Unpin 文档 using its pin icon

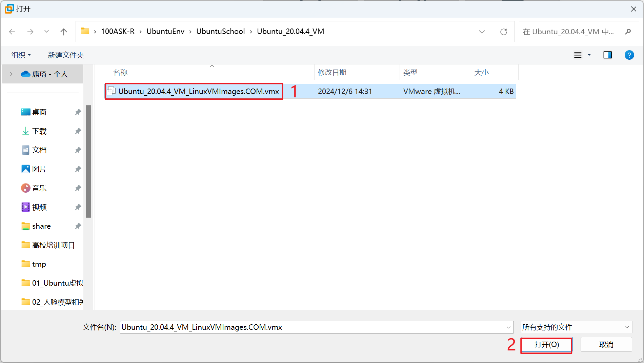[78, 150]
